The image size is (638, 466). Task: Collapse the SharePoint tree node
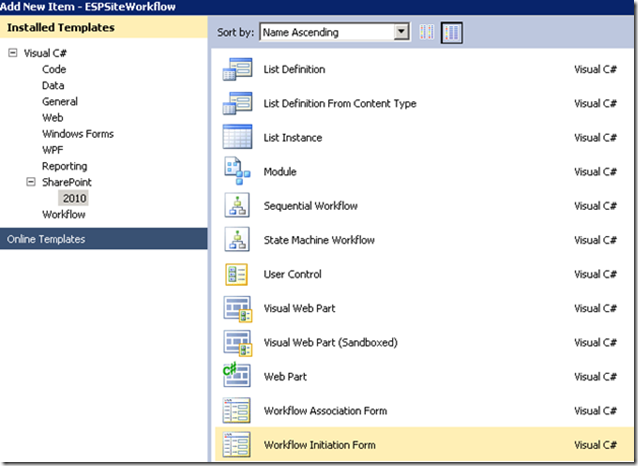click(x=31, y=182)
